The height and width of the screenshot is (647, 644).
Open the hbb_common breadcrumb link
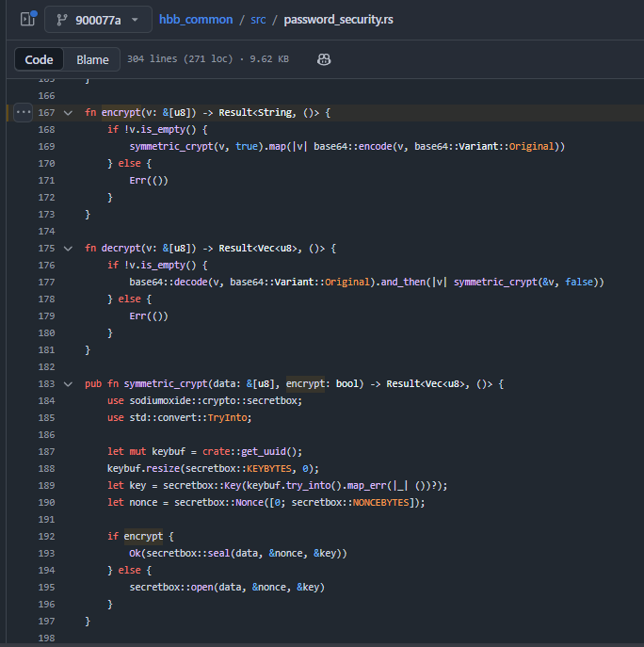point(196,20)
